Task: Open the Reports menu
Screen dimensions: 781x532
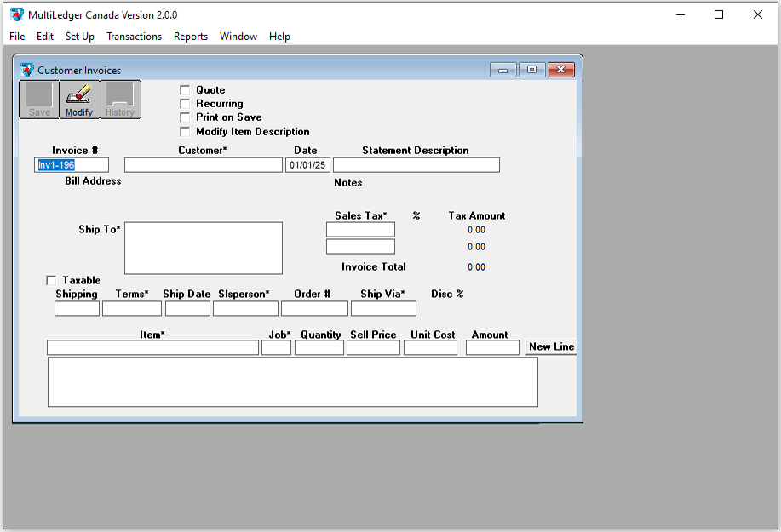Action: pyautogui.click(x=190, y=37)
